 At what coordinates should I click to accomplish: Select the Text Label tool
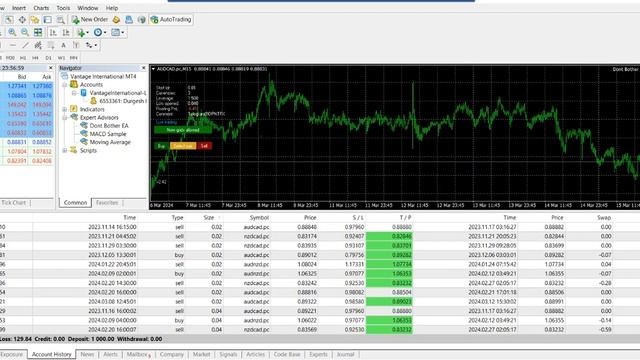76,45
